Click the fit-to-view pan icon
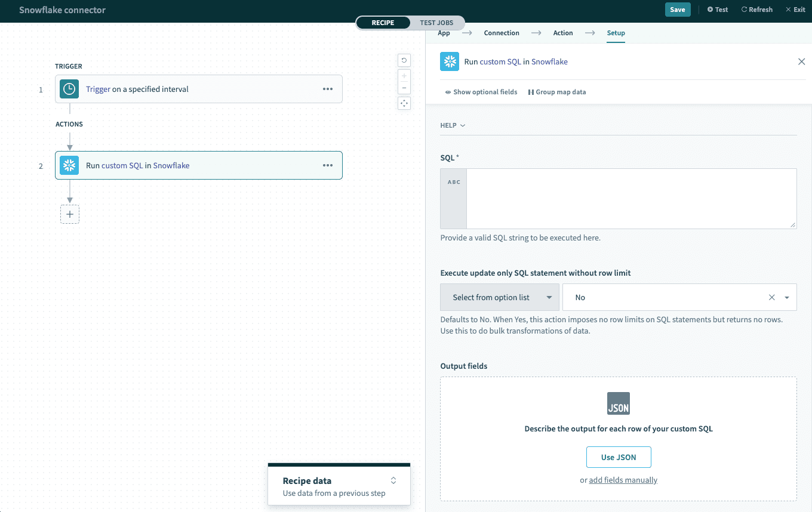812x512 pixels. (x=404, y=103)
